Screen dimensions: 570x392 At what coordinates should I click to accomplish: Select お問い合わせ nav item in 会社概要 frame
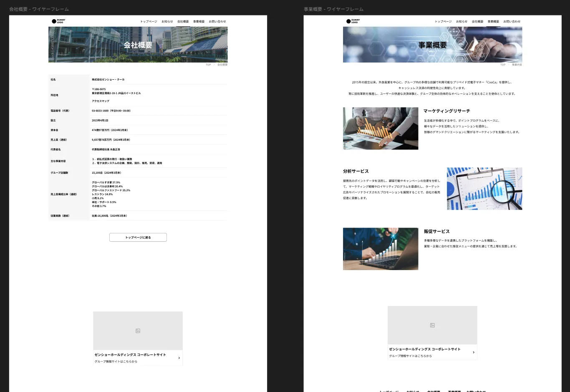click(217, 21)
